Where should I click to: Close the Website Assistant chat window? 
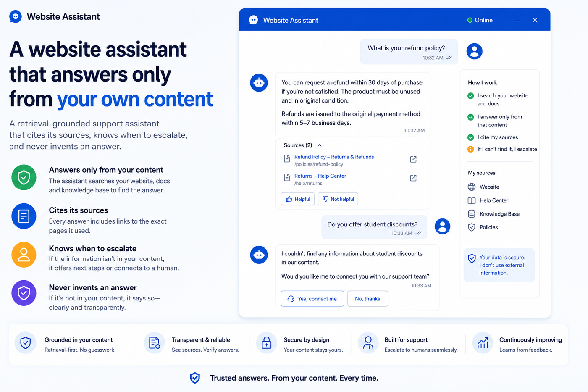click(x=535, y=20)
